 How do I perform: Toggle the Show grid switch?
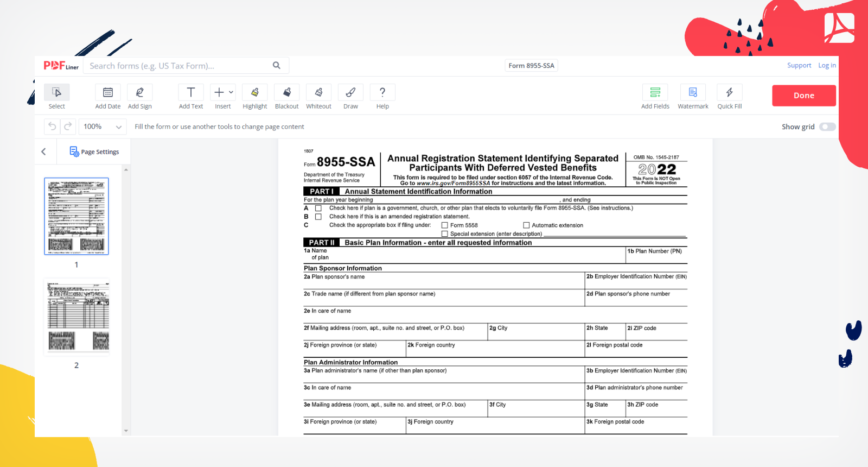(827, 127)
